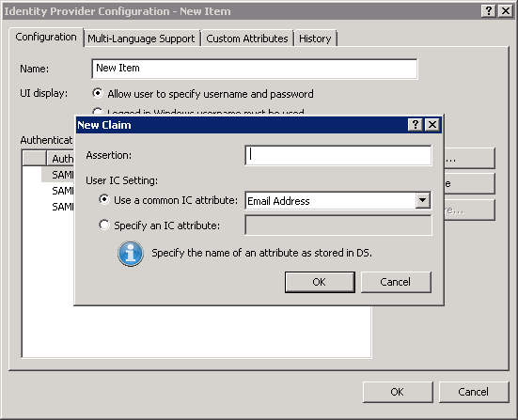
Task: Click Cancel in Identity Provider Configuration window
Action: [474, 392]
